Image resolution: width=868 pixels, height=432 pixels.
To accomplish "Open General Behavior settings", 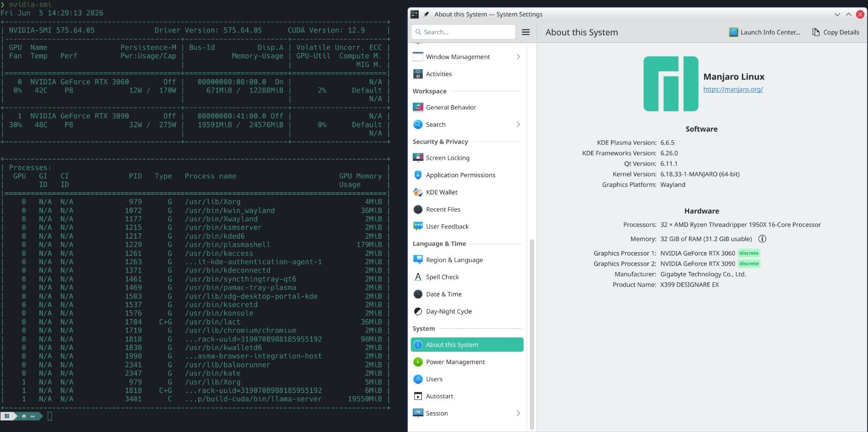I will tap(467, 107).
